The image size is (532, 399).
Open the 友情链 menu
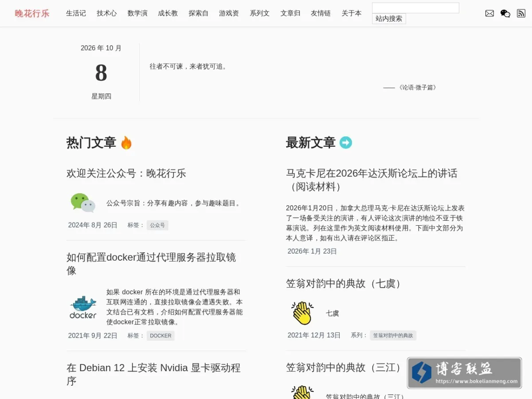tap(321, 13)
